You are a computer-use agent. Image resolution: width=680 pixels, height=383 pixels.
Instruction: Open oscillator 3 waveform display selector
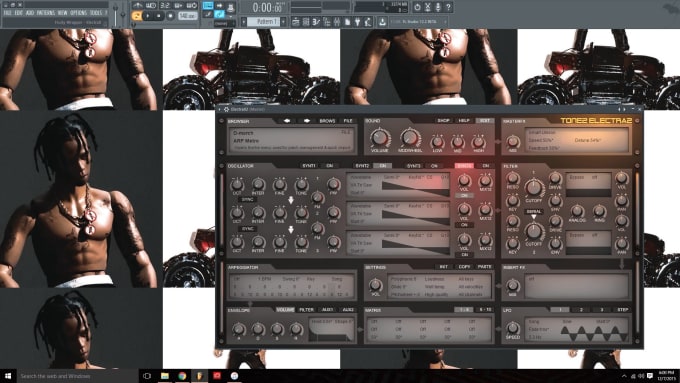[398, 243]
